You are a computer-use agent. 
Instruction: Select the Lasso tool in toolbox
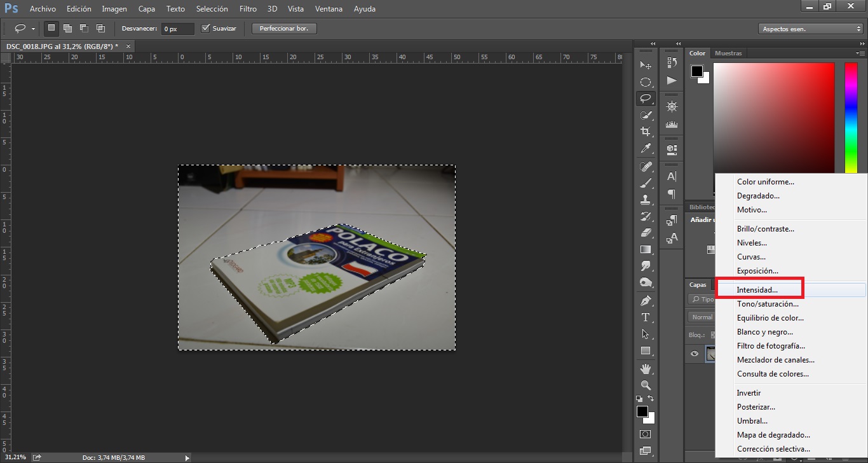(646, 99)
